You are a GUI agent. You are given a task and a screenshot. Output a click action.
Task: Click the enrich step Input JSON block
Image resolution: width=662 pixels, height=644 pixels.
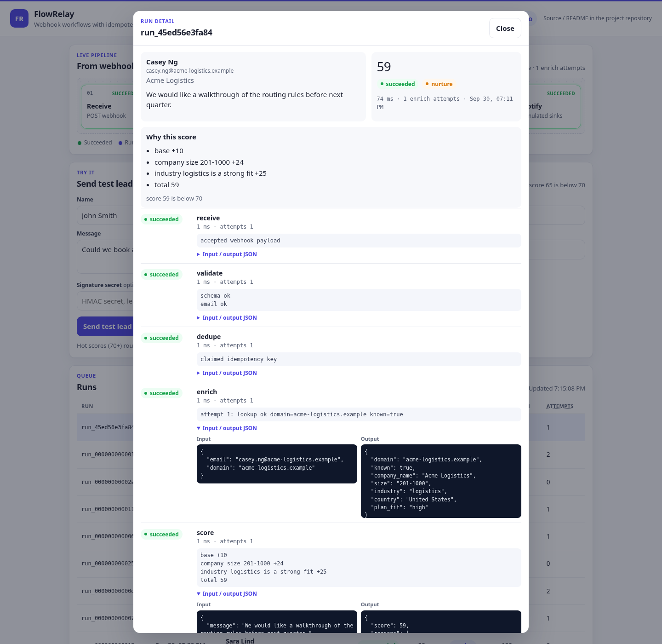277,464
